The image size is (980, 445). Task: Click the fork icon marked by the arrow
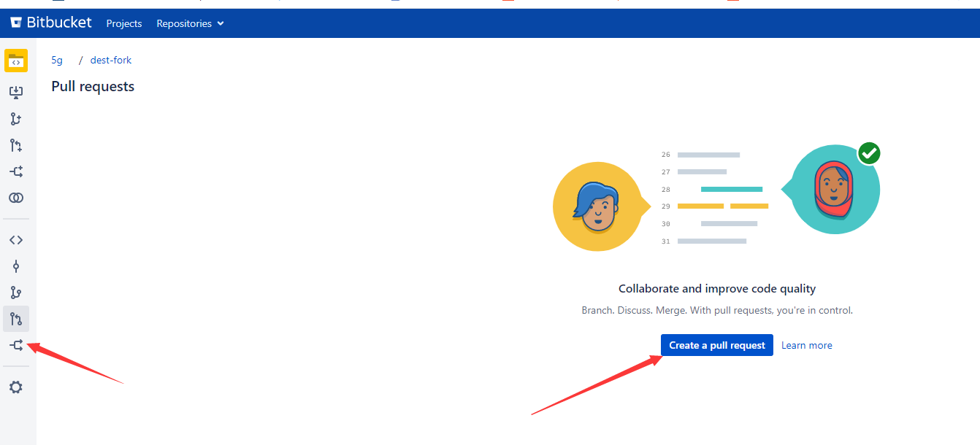(16, 344)
